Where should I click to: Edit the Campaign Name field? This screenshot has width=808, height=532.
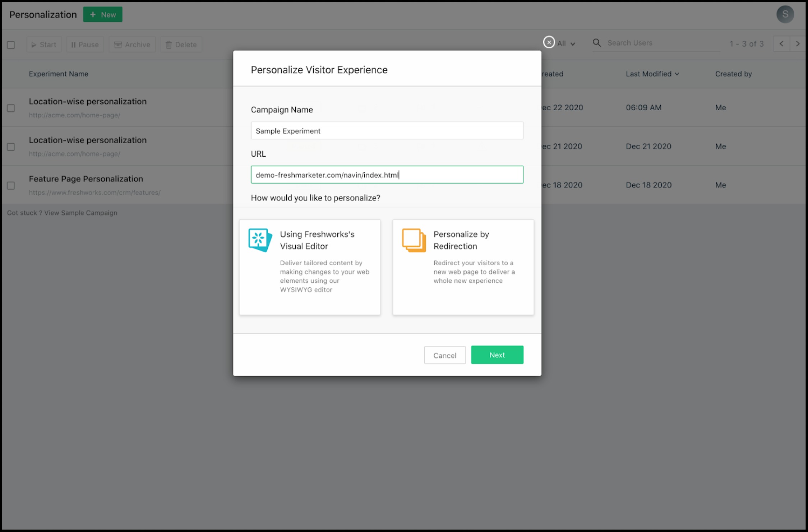[387, 131]
